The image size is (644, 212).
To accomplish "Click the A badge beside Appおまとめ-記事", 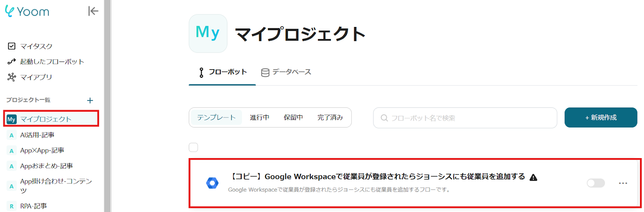I will coord(12,166).
